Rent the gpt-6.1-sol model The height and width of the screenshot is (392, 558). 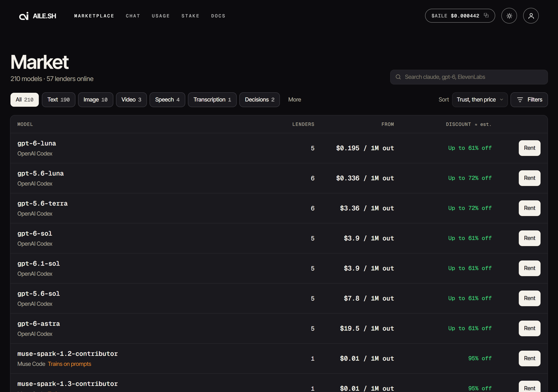(529, 268)
